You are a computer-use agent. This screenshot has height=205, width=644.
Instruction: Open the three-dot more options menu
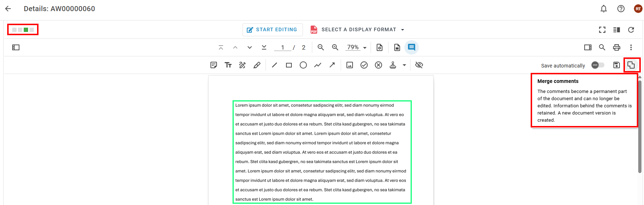[631, 47]
